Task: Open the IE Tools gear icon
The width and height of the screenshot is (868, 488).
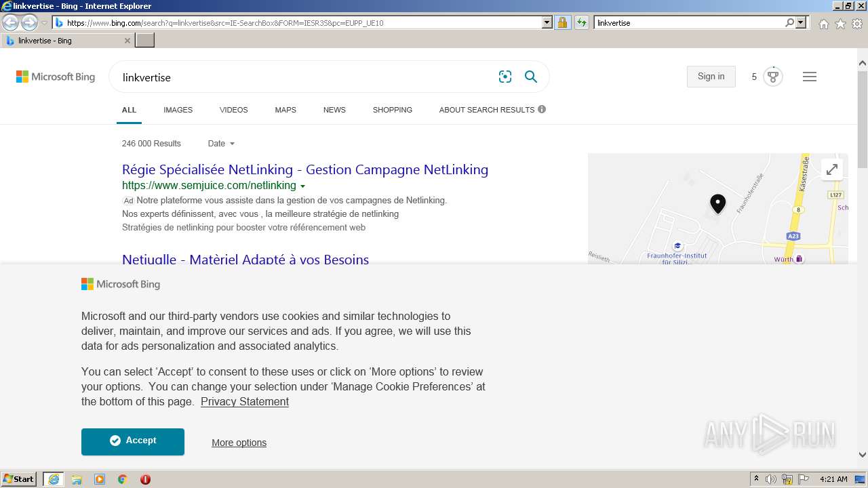Action: pyautogui.click(x=857, y=24)
